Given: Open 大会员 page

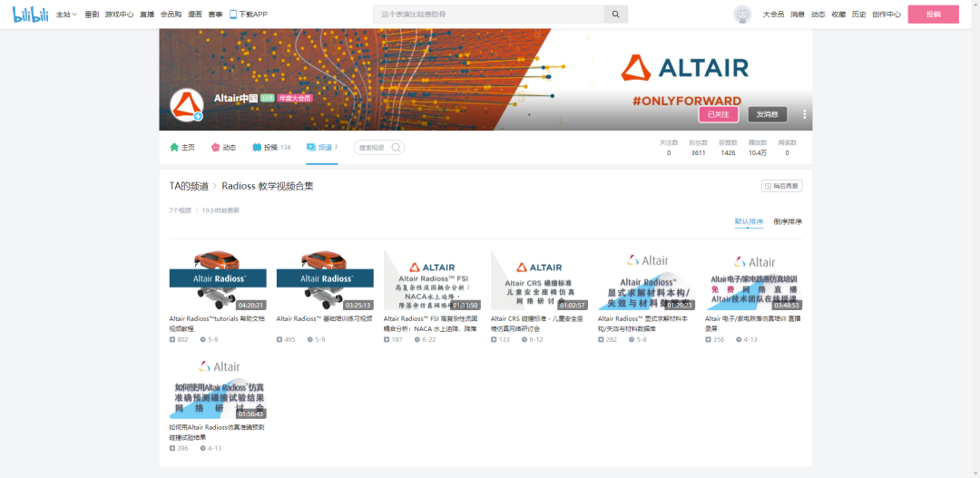Looking at the screenshot, I should pos(773,15).
